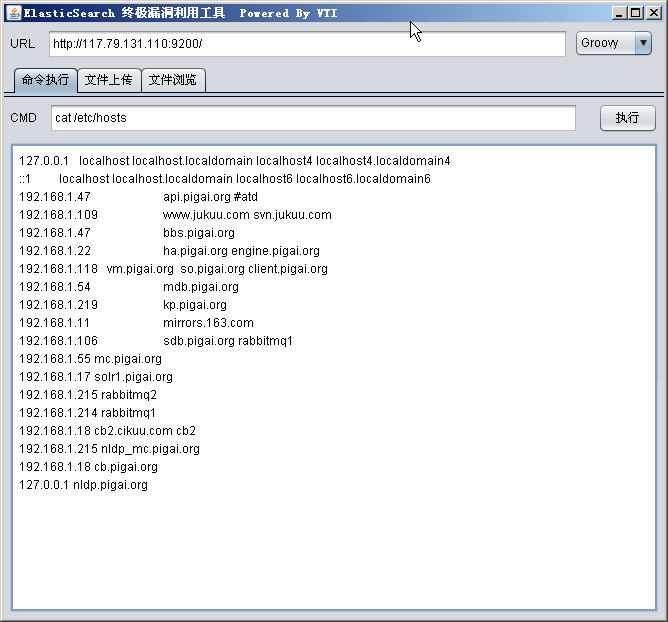Click the URL label

(23, 43)
